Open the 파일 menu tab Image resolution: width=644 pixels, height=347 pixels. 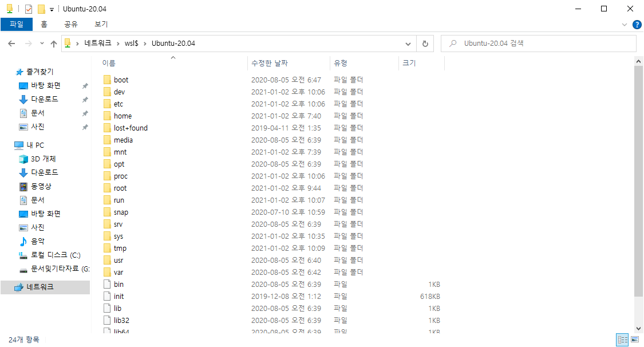(17, 24)
